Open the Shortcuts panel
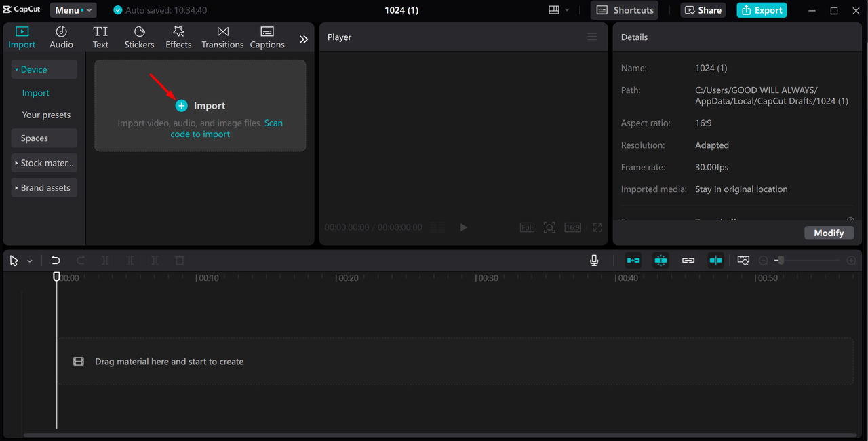 (625, 10)
